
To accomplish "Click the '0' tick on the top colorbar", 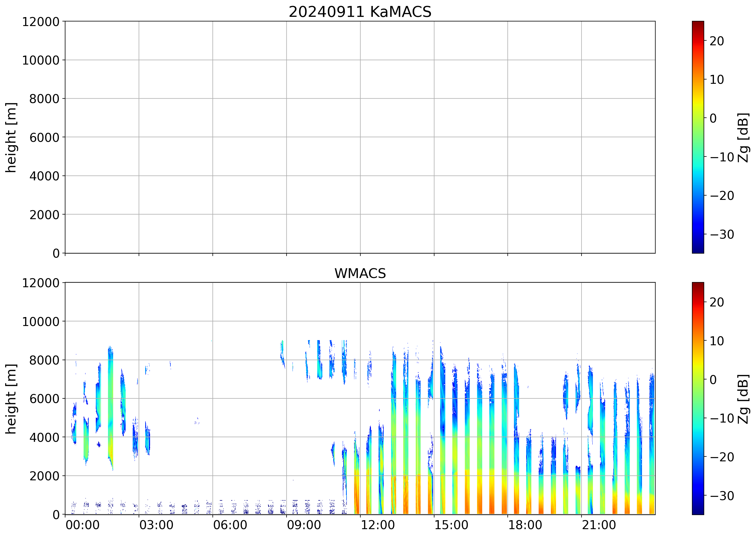I will pyautogui.click(x=713, y=118).
